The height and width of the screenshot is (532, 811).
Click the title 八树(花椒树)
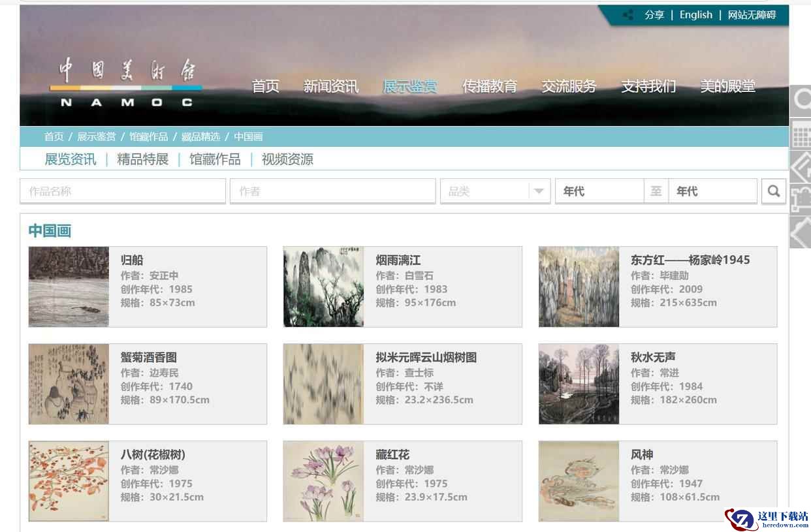[153, 454]
